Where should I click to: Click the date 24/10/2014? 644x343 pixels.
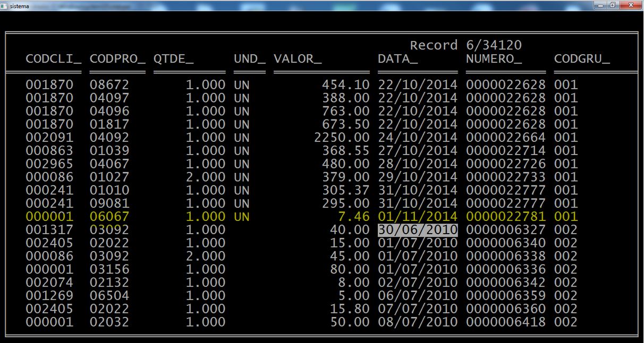click(x=418, y=138)
